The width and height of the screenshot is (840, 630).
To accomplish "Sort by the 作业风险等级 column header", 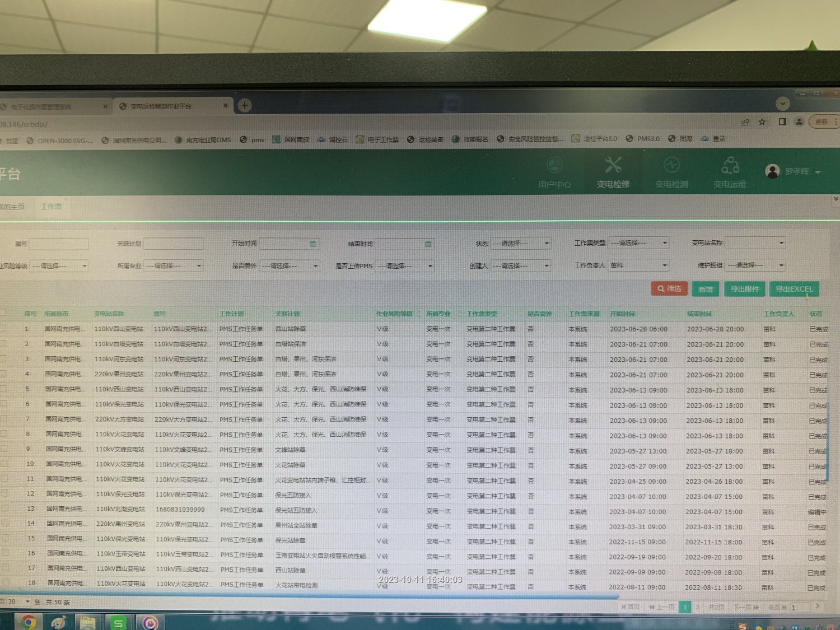I will pos(394,314).
